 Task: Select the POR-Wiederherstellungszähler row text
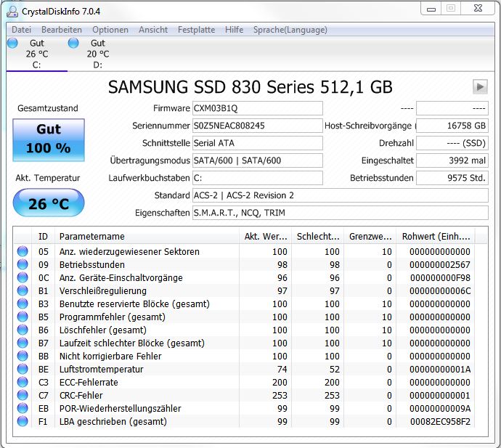121,408
